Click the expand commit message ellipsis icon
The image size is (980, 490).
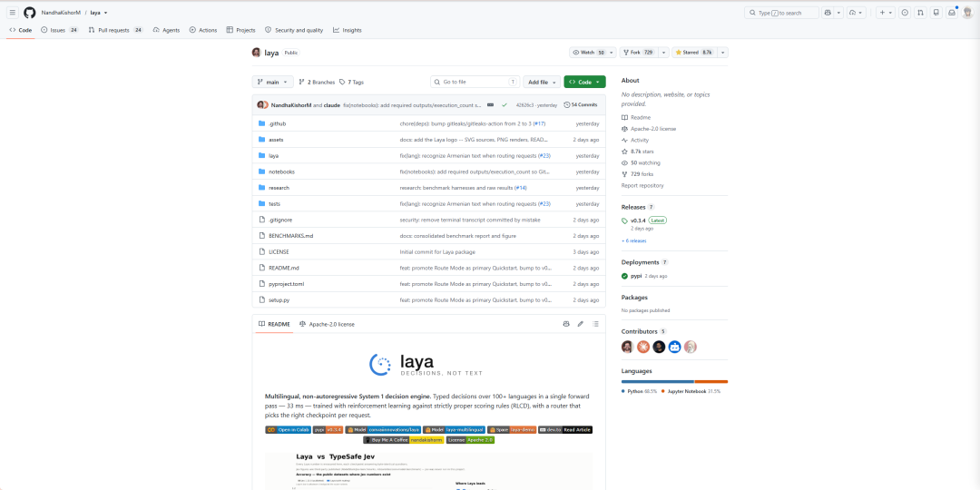click(x=491, y=105)
